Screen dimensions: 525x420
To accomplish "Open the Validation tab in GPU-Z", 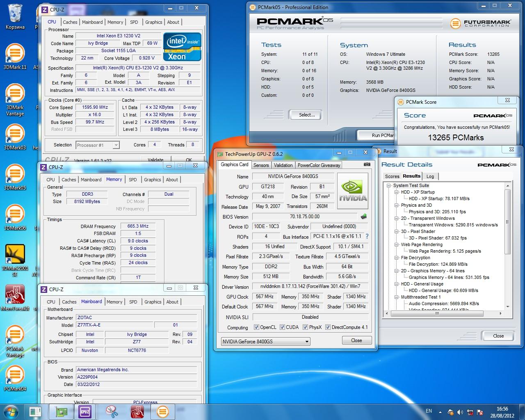I will pyautogui.click(x=283, y=165).
